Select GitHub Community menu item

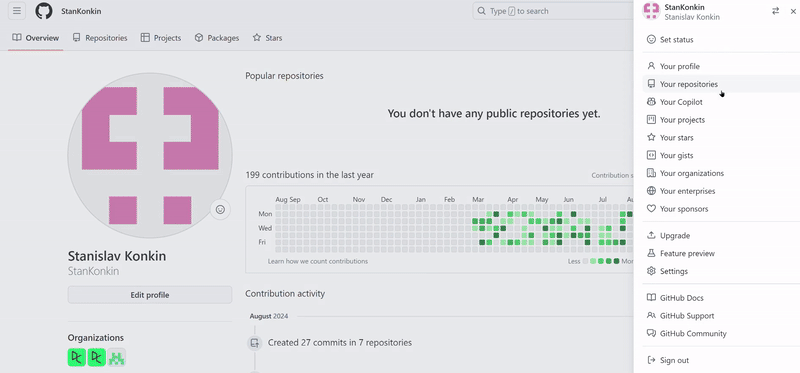[x=720, y=333]
